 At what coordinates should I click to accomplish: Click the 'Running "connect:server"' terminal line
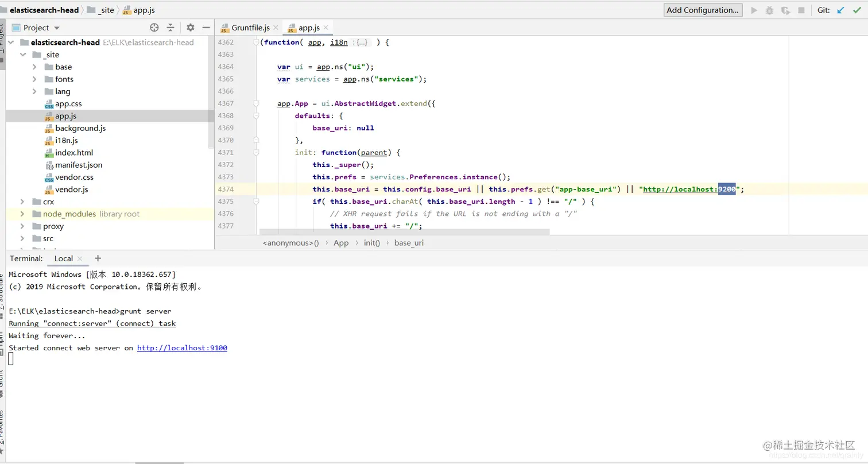92,324
